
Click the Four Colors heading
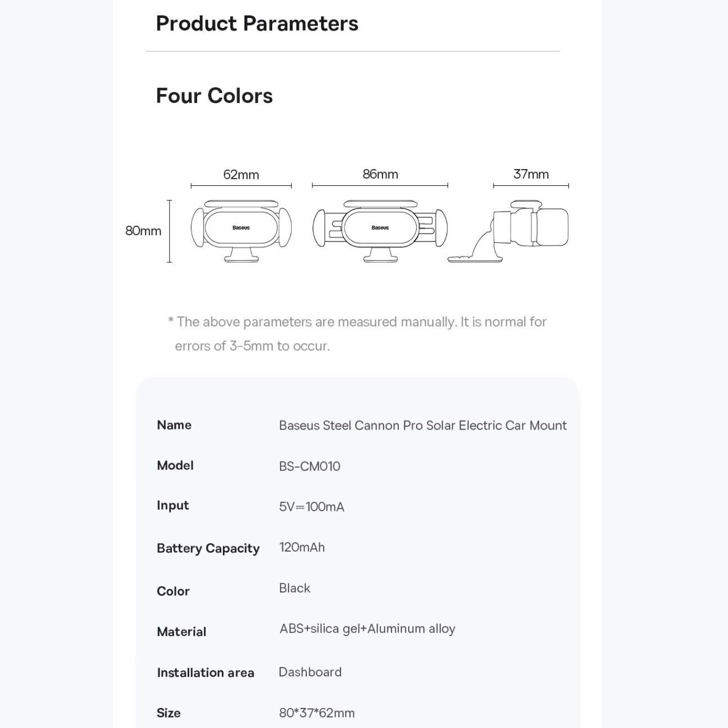coord(214,96)
